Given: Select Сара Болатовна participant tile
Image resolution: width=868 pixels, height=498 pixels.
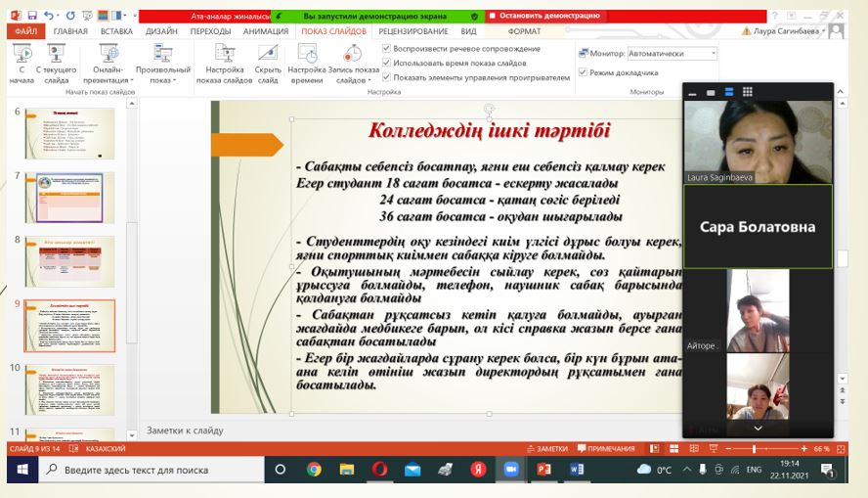Looking at the screenshot, I should (x=758, y=227).
